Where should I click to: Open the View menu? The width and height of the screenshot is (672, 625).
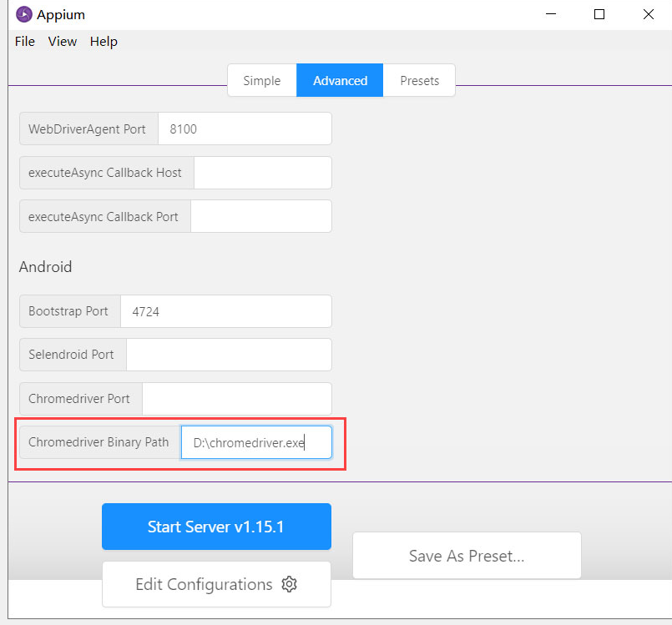[63, 42]
